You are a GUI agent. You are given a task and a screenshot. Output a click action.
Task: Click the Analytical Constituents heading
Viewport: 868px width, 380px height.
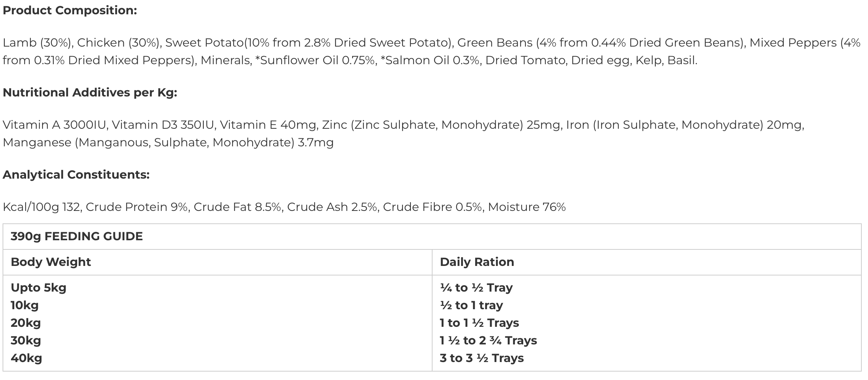click(x=76, y=175)
